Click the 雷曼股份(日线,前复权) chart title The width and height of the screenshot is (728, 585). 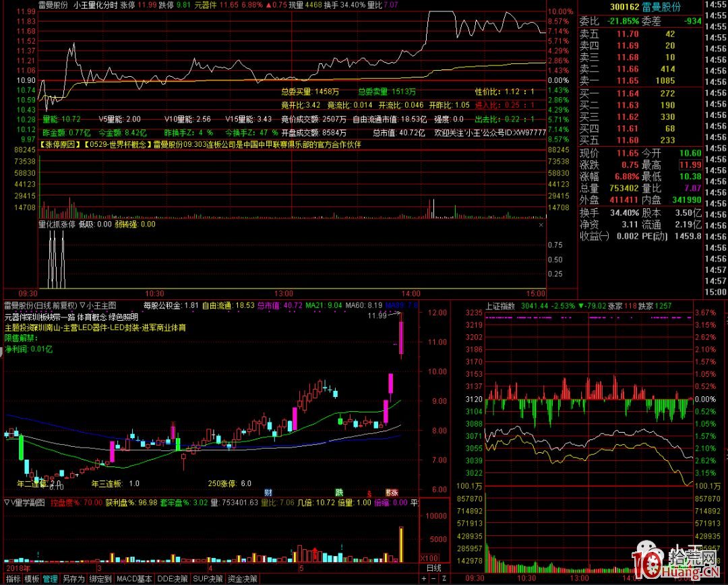(x=40, y=305)
